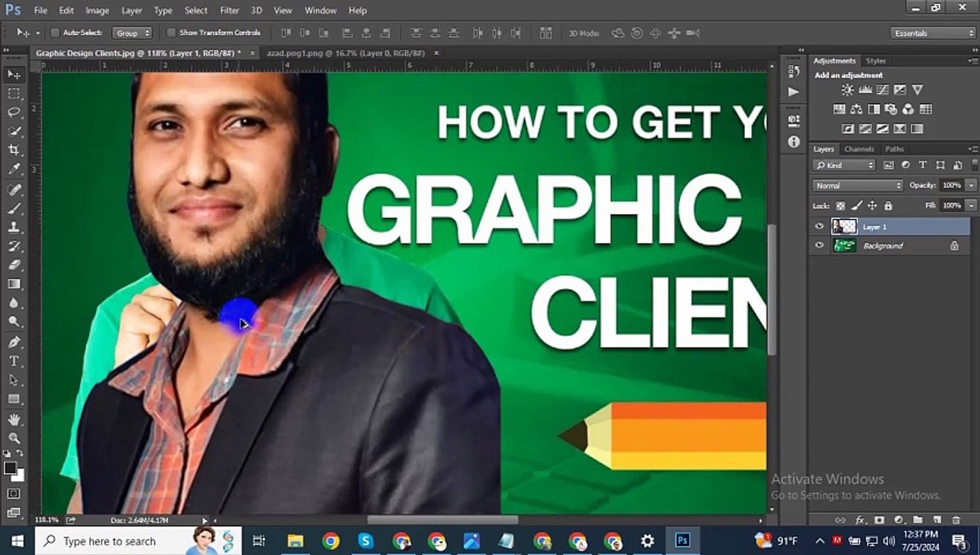Hide Layer 1 with its eye icon

pyautogui.click(x=819, y=227)
